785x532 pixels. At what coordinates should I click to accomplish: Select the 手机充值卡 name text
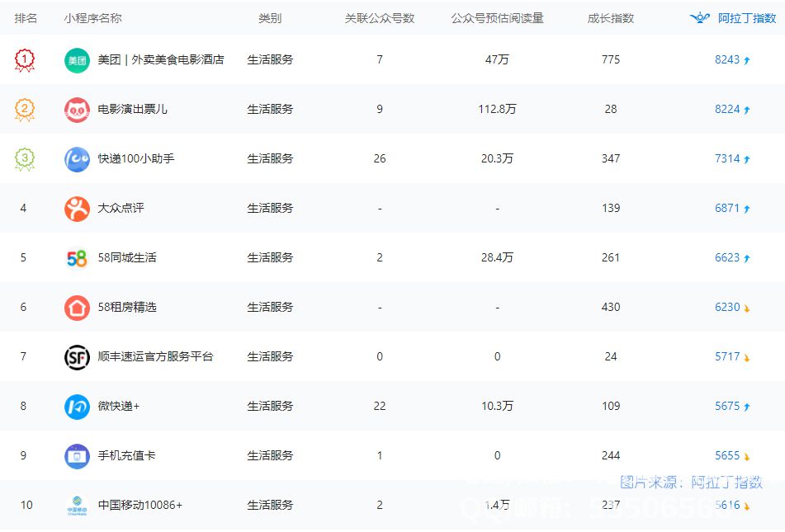(126, 455)
